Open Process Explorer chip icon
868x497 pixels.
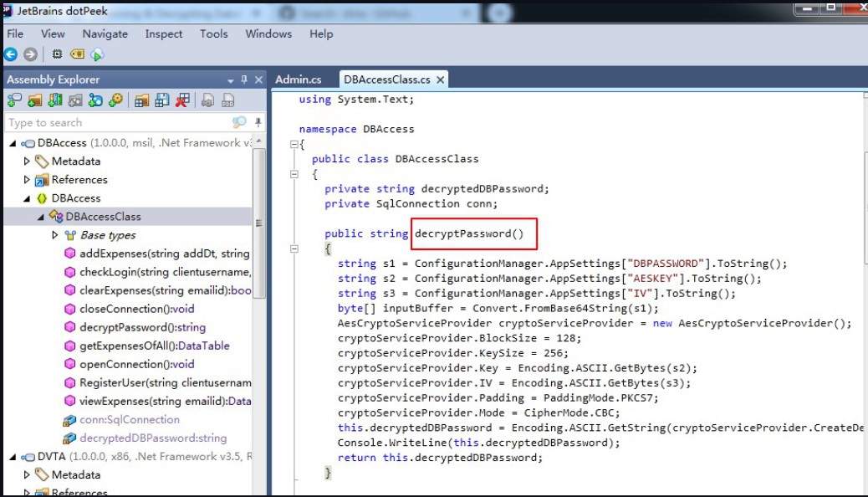pos(57,54)
